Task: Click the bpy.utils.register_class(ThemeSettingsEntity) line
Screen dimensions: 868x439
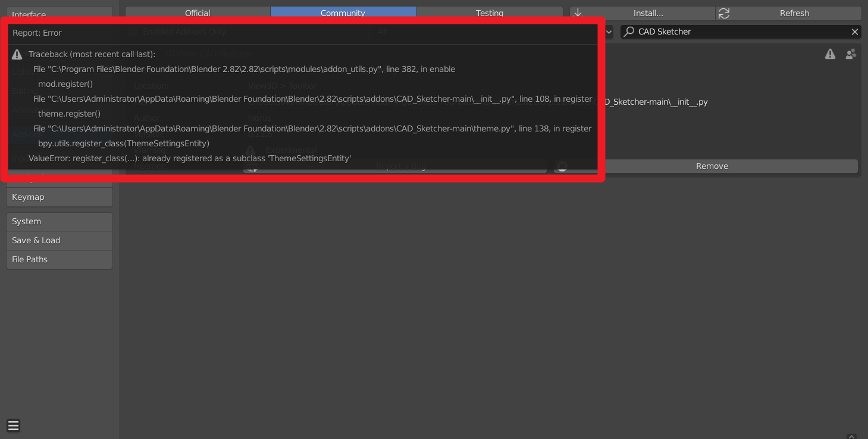Action: [x=124, y=143]
